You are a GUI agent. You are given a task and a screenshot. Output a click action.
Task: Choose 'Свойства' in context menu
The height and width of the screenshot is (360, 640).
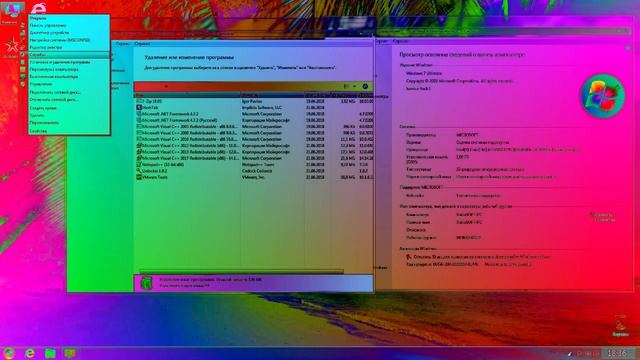click(x=69, y=131)
